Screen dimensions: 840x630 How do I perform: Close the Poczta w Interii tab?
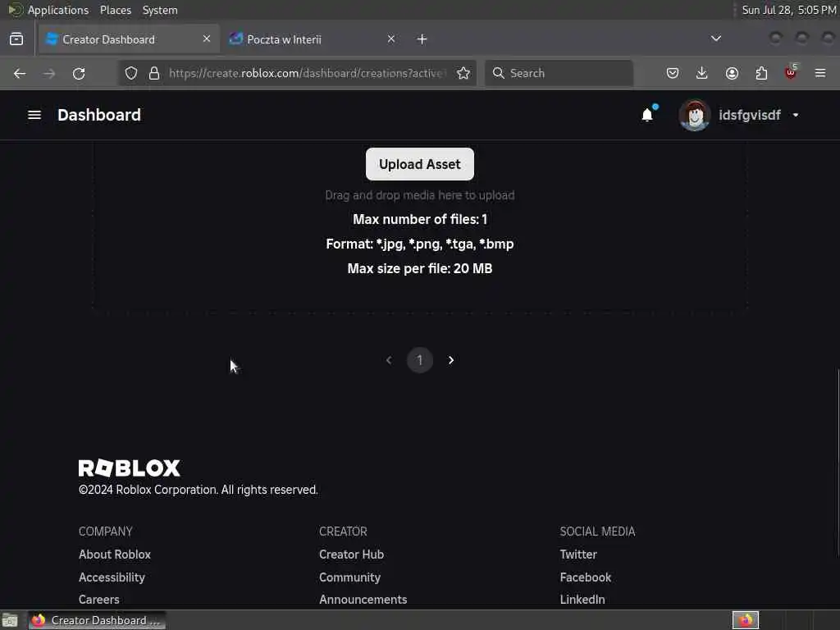point(391,39)
